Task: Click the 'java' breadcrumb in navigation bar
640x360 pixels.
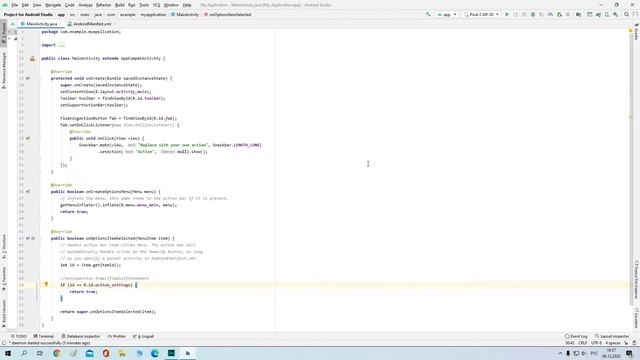Action: (x=98, y=14)
